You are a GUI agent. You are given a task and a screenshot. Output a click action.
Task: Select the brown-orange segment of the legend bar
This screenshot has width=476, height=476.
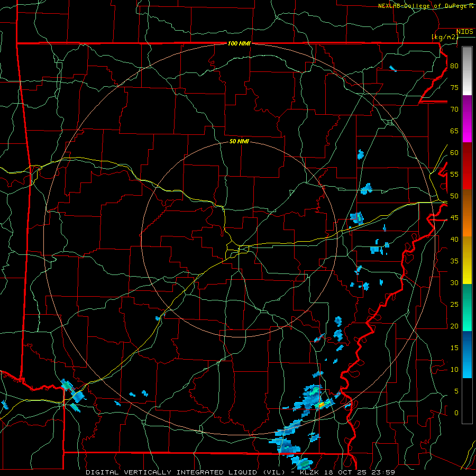click(x=467, y=213)
